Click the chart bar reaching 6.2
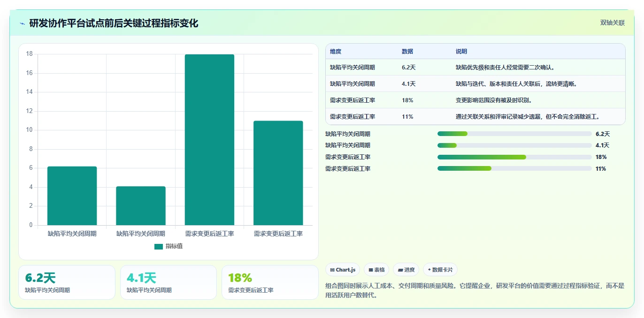Screen dimensions: 644x318 (x=72, y=196)
